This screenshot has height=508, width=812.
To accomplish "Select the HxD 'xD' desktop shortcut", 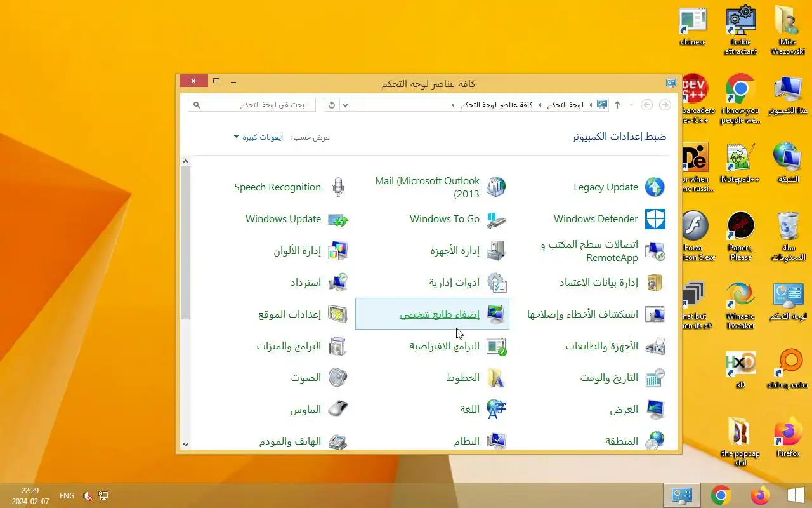I will (740, 370).
